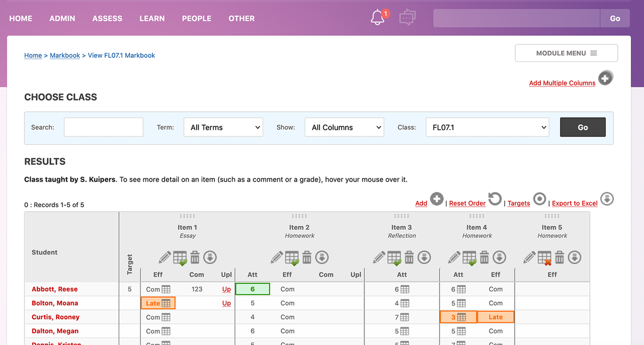
Task: Export Item 4 Homework with download icon
Action: (x=499, y=257)
